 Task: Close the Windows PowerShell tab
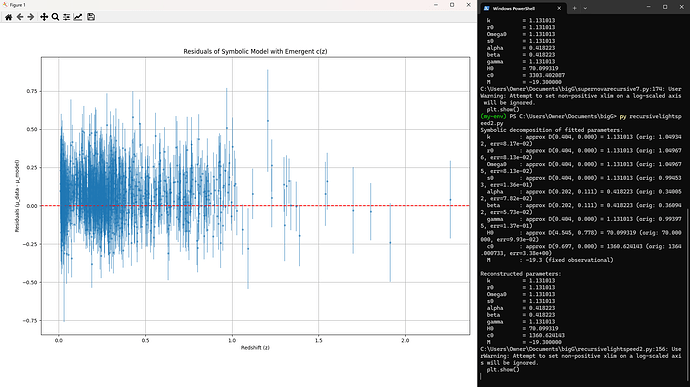[x=559, y=8]
